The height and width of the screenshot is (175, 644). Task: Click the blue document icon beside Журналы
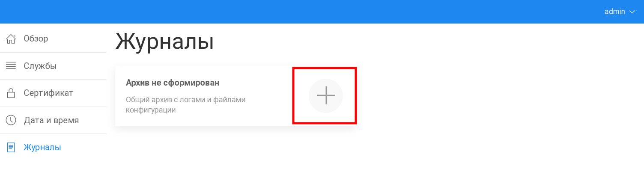click(x=11, y=147)
